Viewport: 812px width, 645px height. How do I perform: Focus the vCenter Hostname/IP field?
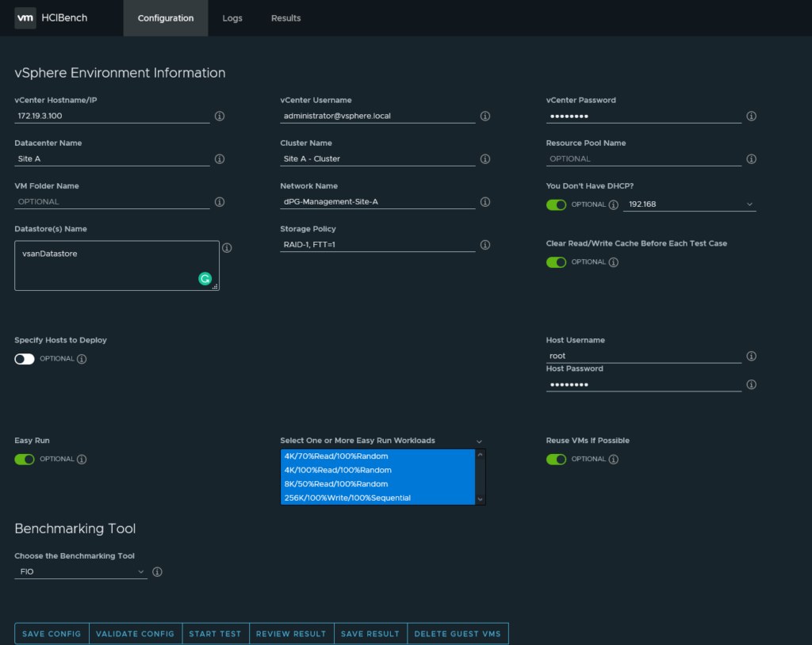coord(112,116)
